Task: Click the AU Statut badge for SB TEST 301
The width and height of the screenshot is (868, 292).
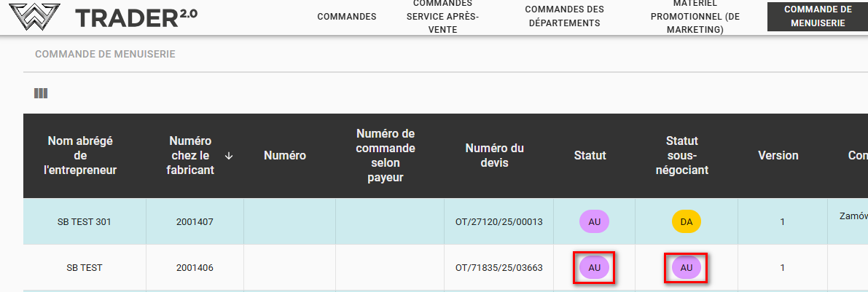Action: coord(594,221)
